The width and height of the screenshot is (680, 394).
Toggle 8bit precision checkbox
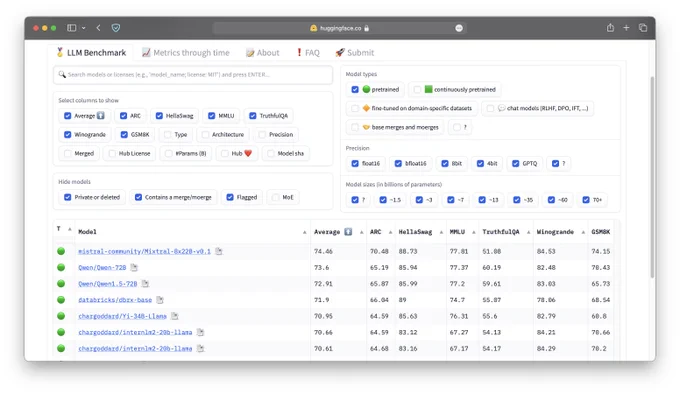click(445, 163)
